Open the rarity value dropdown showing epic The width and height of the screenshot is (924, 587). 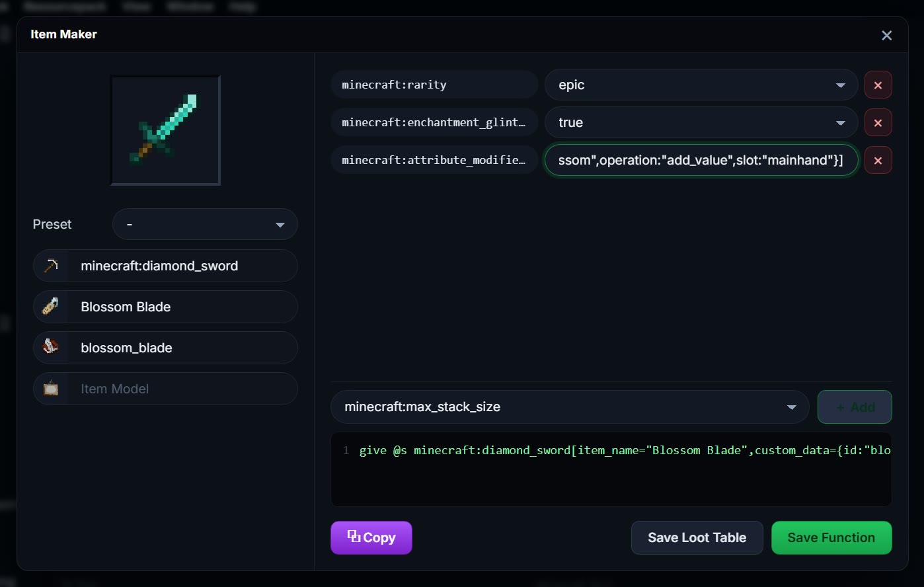[x=701, y=85]
